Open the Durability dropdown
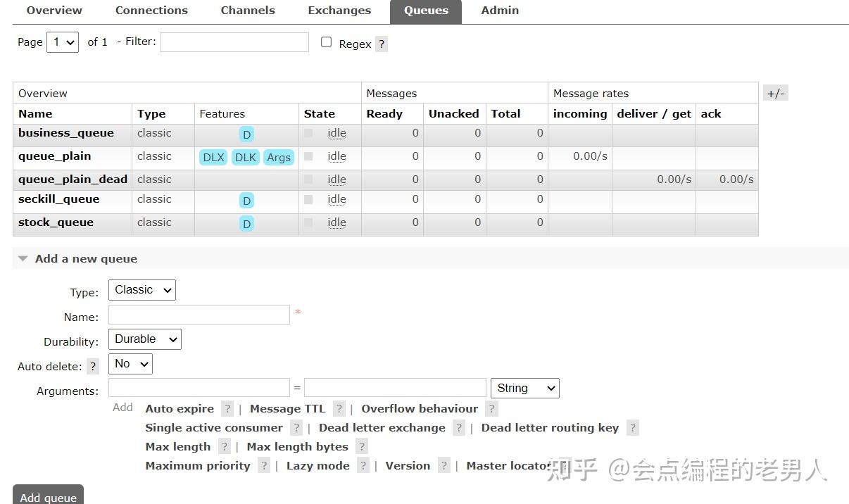 (x=145, y=339)
